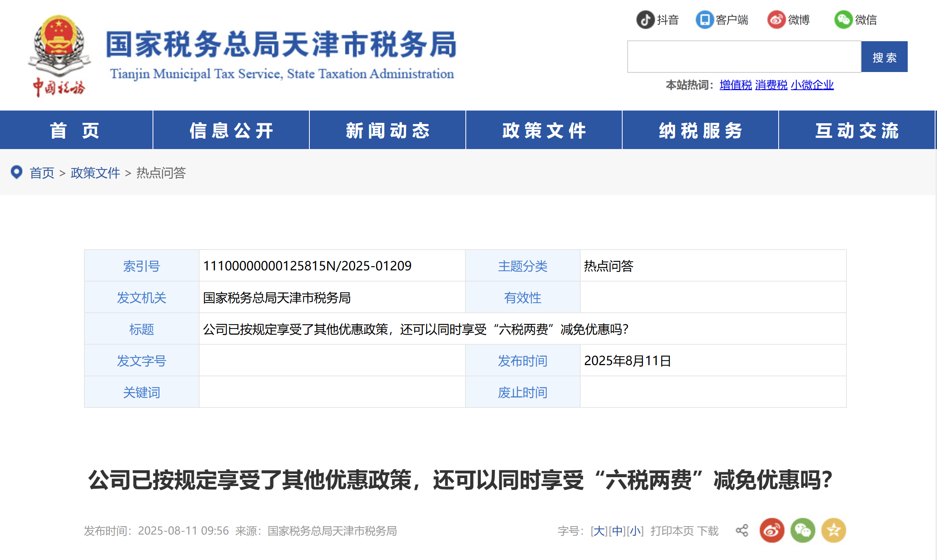The width and height of the screenshot is (937, 560).
Task: Click the yellow star share icon
Action: (x=834, y=530)
